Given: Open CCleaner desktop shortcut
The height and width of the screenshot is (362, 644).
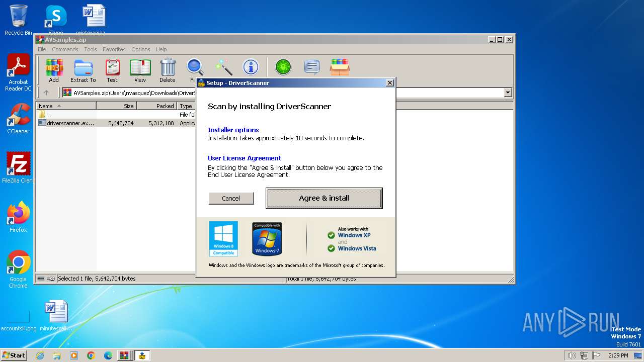Looking at the screenshot, I should click(18, 119).
